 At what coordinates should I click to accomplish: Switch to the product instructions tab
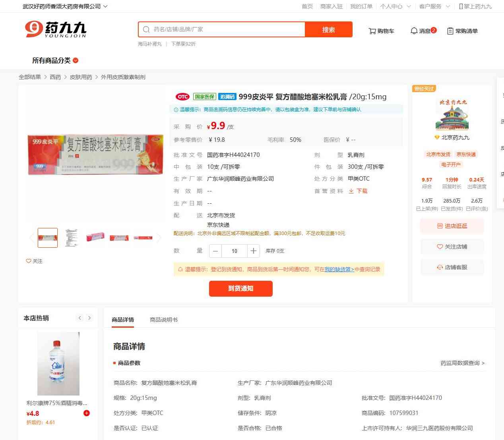pyautogui.click(x=164, y=320)
